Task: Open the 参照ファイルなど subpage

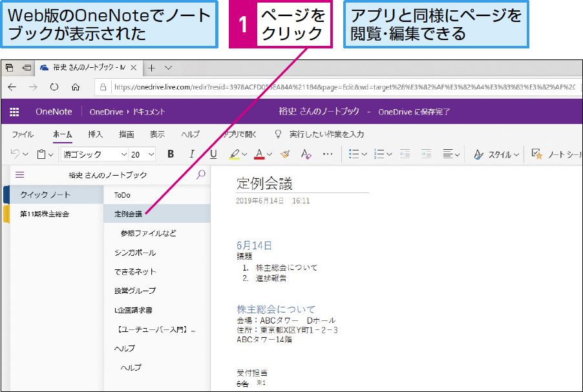Action: coord(157,233)
